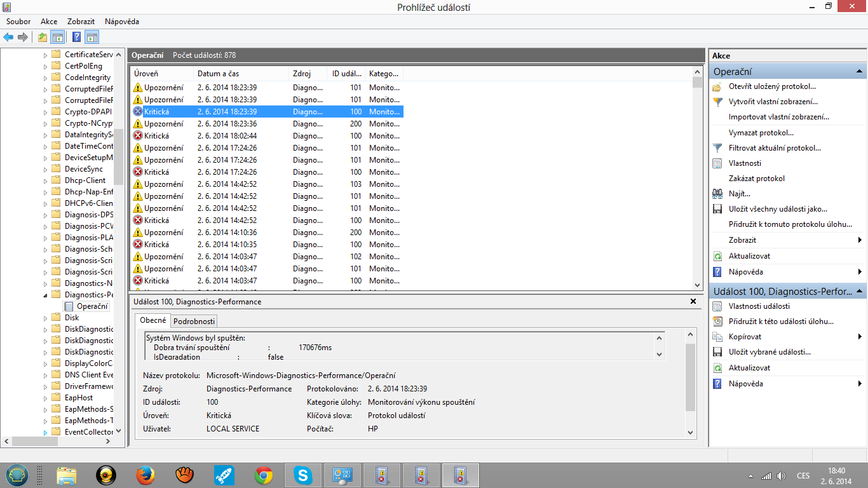Select the Operační log in the tree
Image resolution: width=868 pixels, height=488 pixels.
(x=92, y=306)
